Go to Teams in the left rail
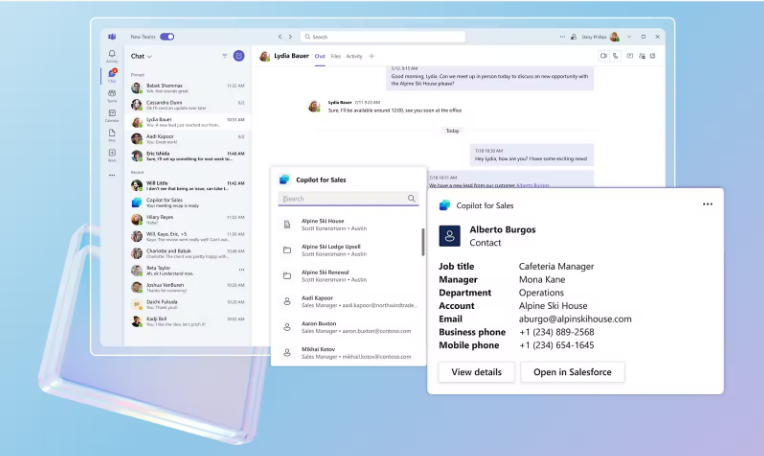Screen dimensions: 764x456 coord(112,95)
